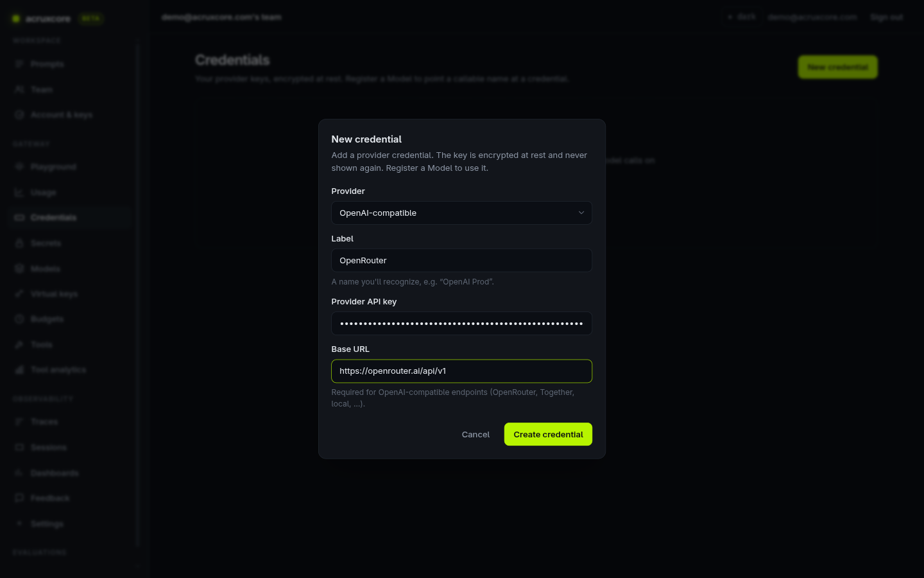Open Playground in the sidebar

(x=71, y=167)
